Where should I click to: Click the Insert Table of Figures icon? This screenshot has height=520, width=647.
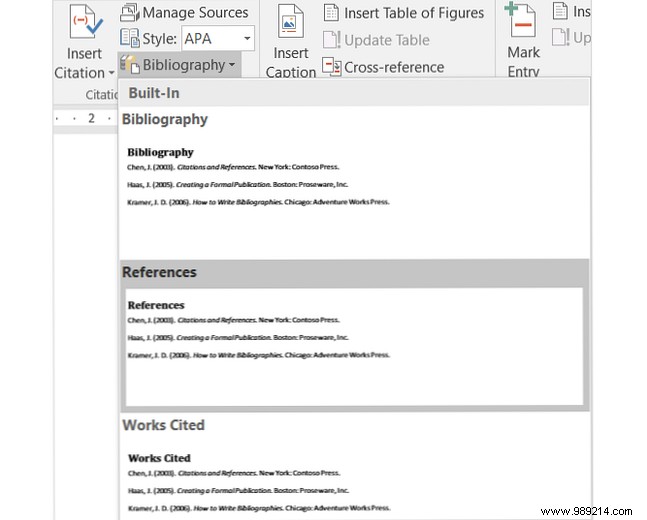pos(331,13)
